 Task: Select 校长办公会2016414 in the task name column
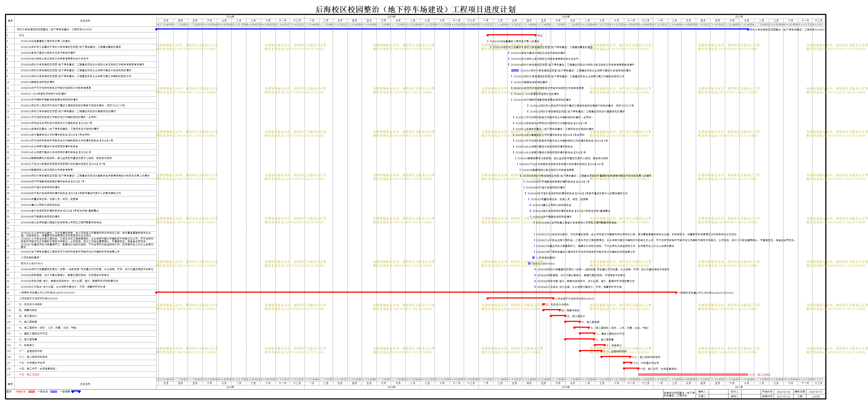(x=32, y=263)
